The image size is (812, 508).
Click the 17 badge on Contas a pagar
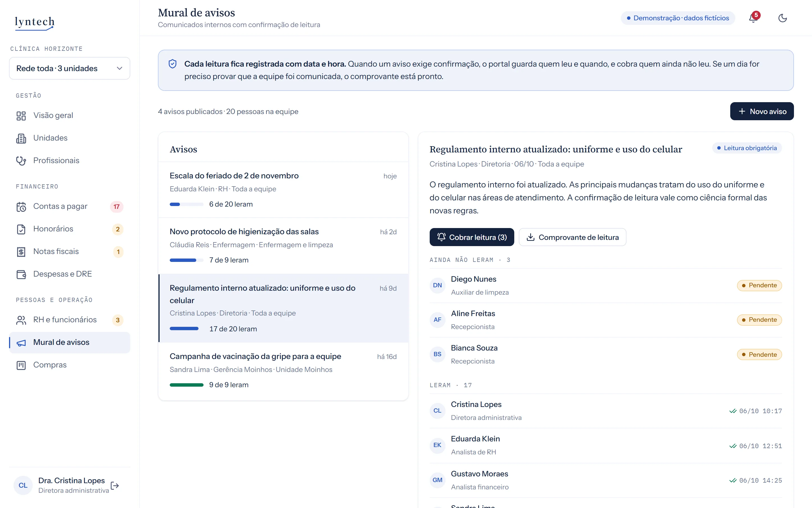pyautogui.click(x=116, y=207)
